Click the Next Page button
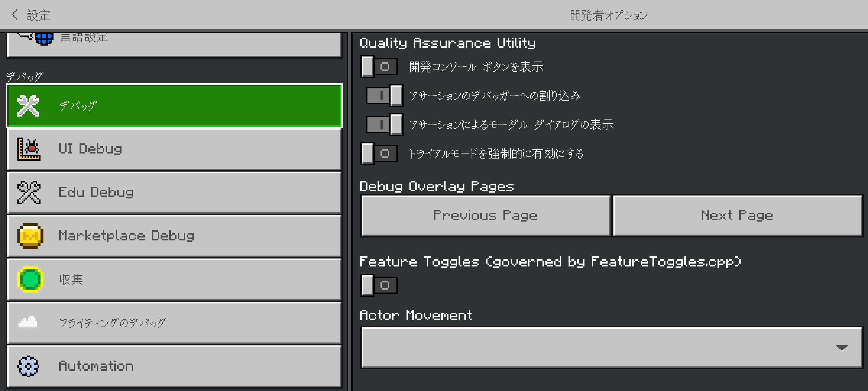The height and width of the screenshot is (391, 868). click(x=737, y=216)
